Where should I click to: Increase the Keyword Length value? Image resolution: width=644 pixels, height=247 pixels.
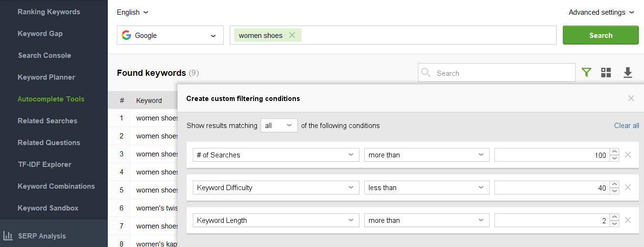[615, 217]
